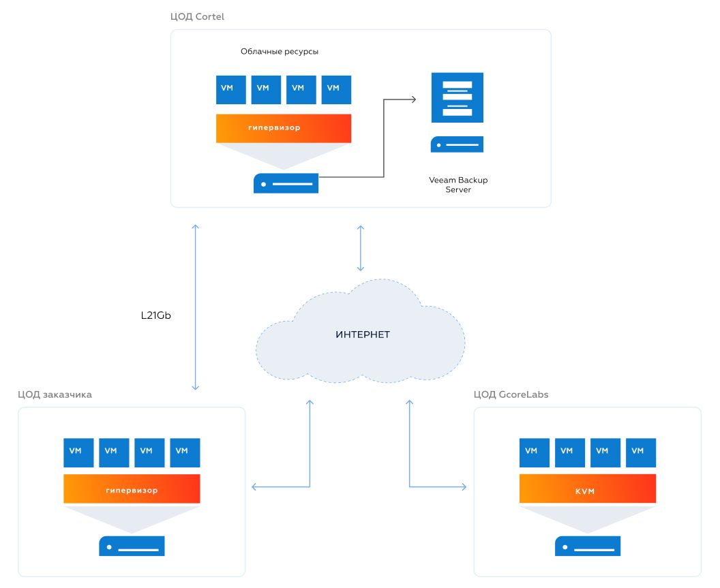720x588 pixels.
Task: Click the ЦОД Cortel title
Action: coord(197,16)
